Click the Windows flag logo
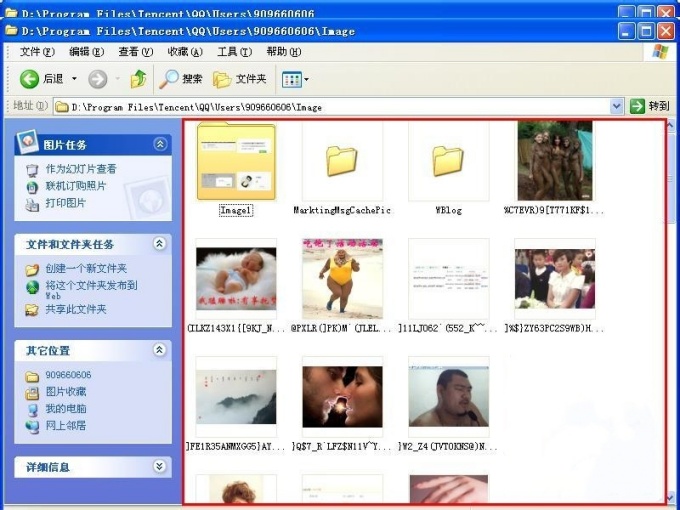 click(660, 52)
